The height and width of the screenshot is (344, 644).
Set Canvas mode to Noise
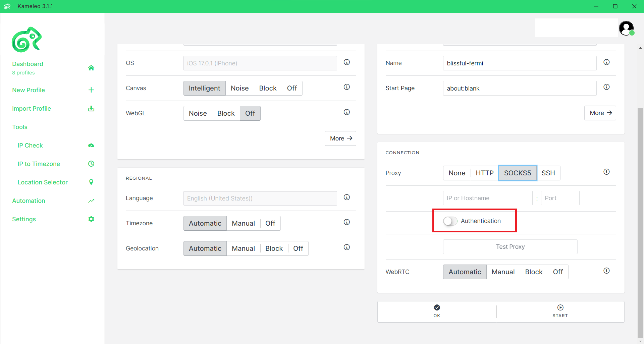(x=239, y=88)
